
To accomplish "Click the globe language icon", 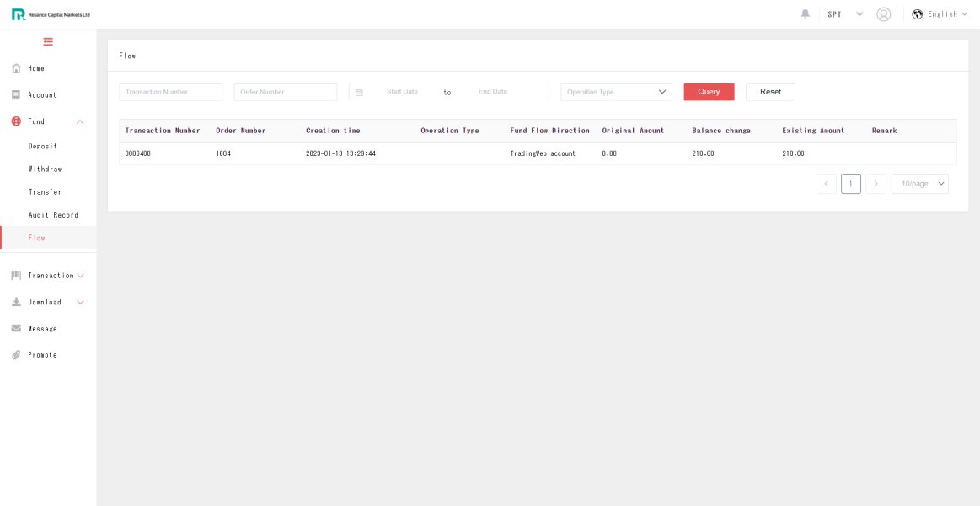I will [917, 14].
